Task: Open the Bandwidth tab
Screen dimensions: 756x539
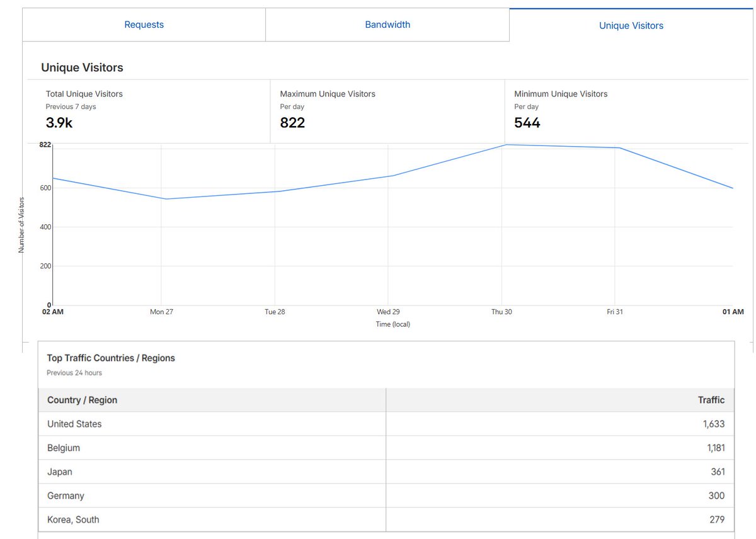Action: point(387,25)
